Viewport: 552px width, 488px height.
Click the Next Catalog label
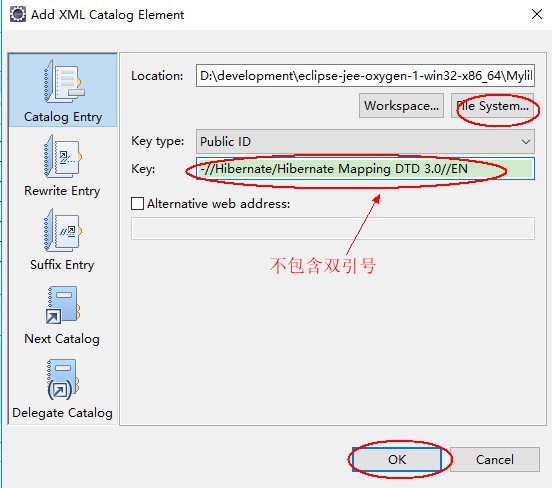[x=62, y=339]
